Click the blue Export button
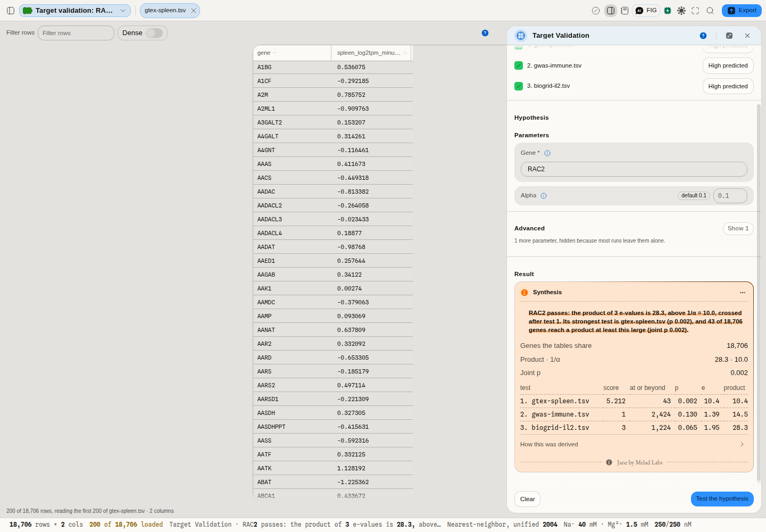The width and height of the screenshot is (766, 532). [742, 11]
